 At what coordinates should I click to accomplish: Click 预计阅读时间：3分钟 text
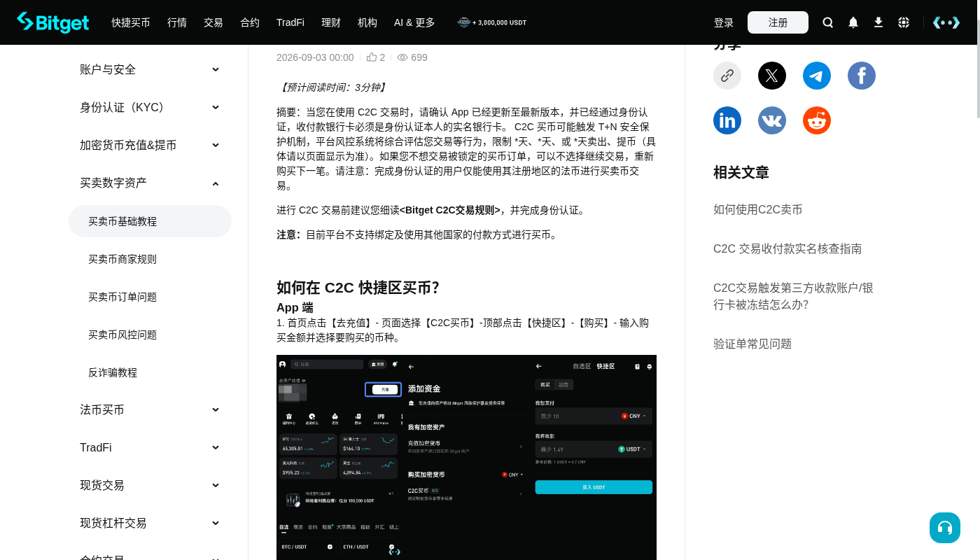pos(332,87)
